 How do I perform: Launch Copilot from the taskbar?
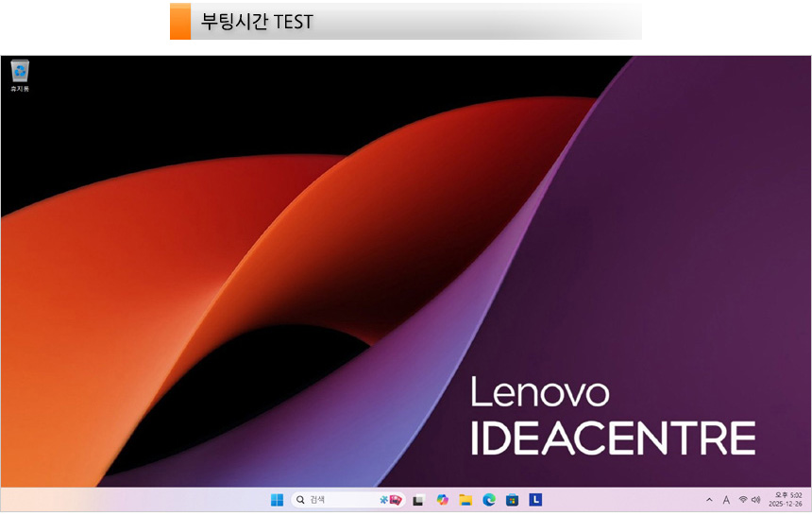[x=442, y=500]
